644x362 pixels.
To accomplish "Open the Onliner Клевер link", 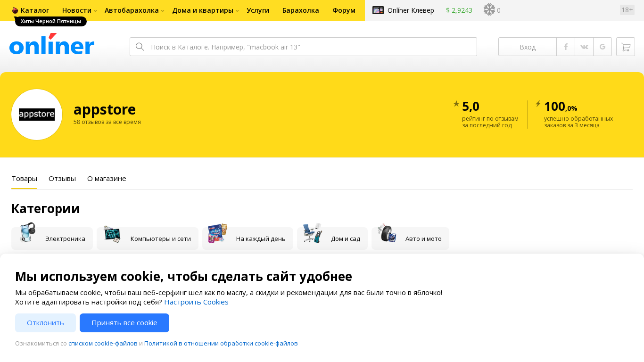I will pyautogui.click(x=411, y=10).
